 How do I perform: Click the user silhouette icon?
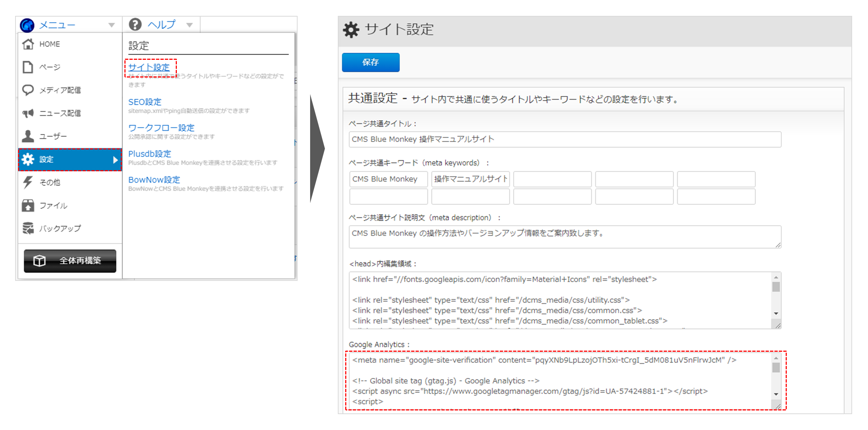28,136
